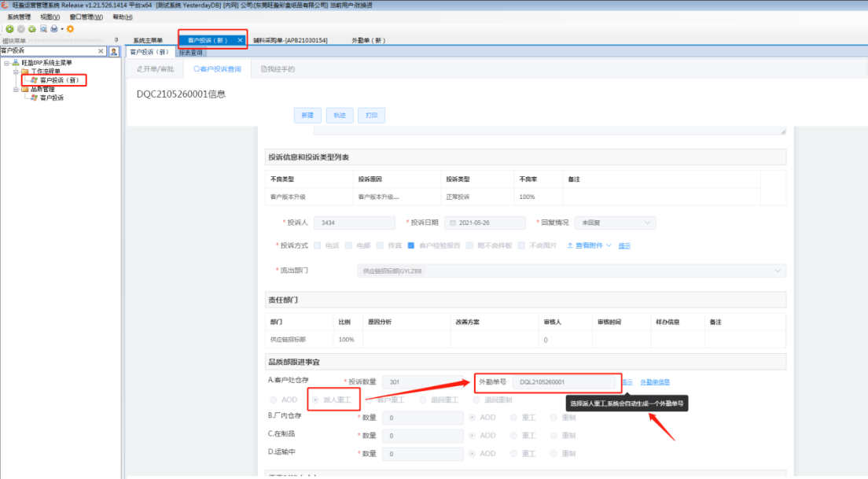The height and width of the screenshot is (479, 868).
Task: Select the 退回重制 radio option
Action: pos(476,400)
